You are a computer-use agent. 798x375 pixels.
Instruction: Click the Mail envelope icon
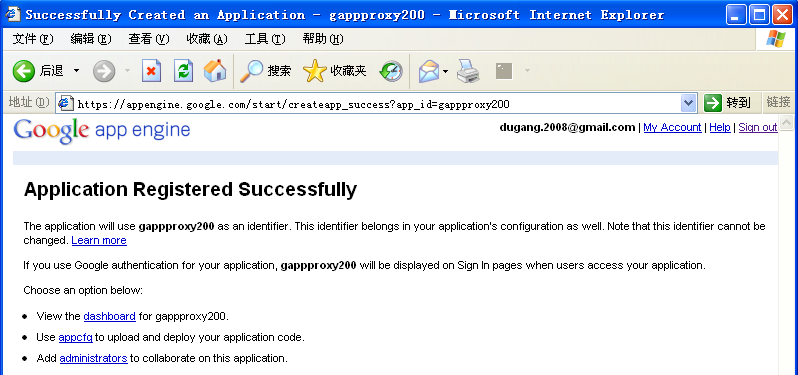429,71
